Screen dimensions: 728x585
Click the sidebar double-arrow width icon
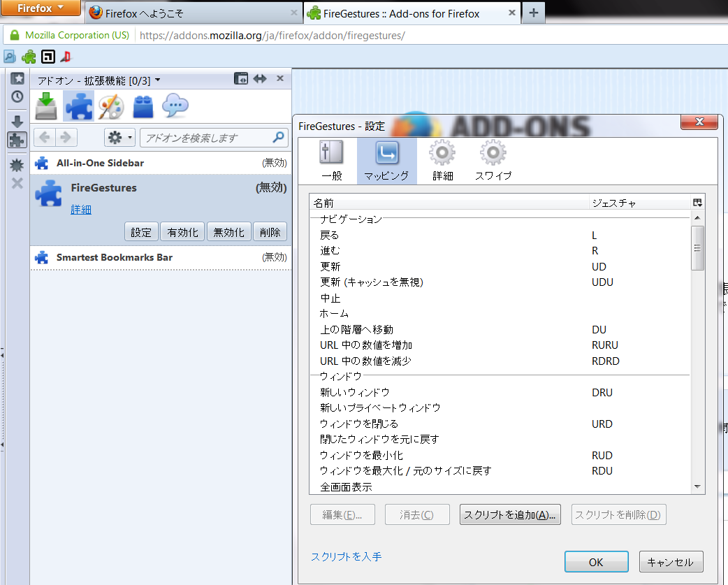tap(260, 78)
